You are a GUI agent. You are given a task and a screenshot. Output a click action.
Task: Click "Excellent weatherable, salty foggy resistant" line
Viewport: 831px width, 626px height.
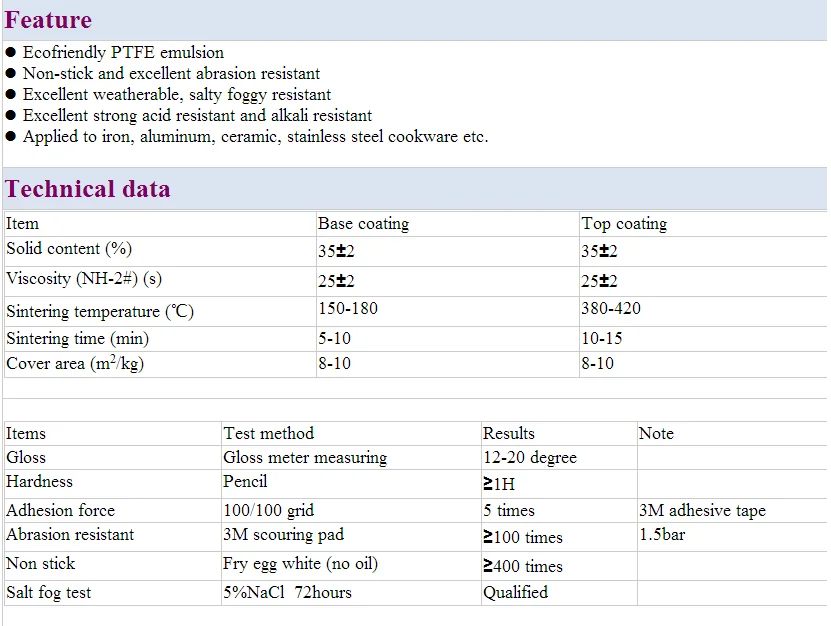(176, 95)
